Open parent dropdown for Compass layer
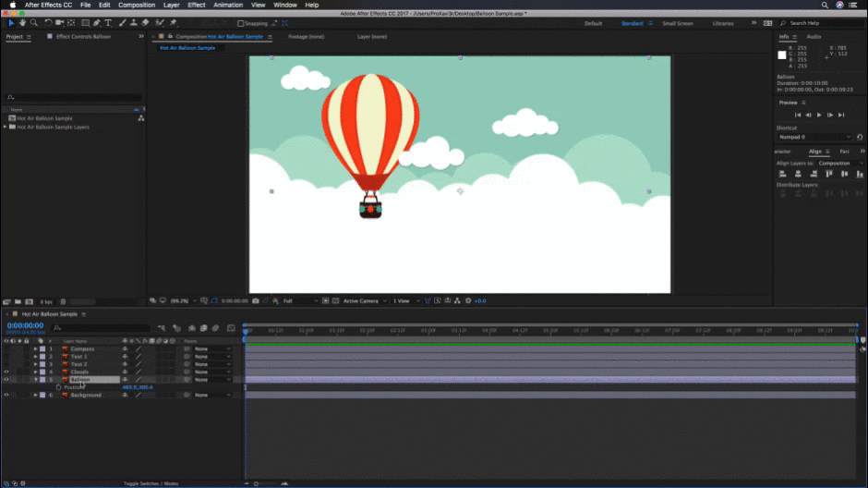This screenshot has width=868, height=488. point(212,349)
